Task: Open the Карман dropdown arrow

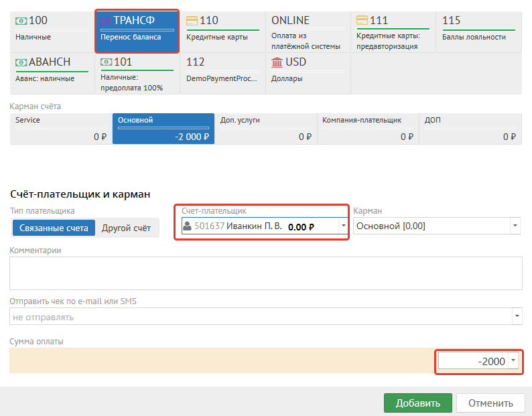Action: tap(515, 226)
